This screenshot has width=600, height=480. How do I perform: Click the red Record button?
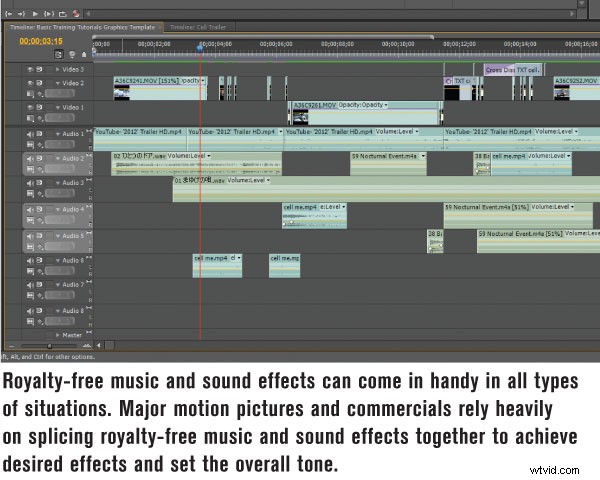tap(76, 14)
